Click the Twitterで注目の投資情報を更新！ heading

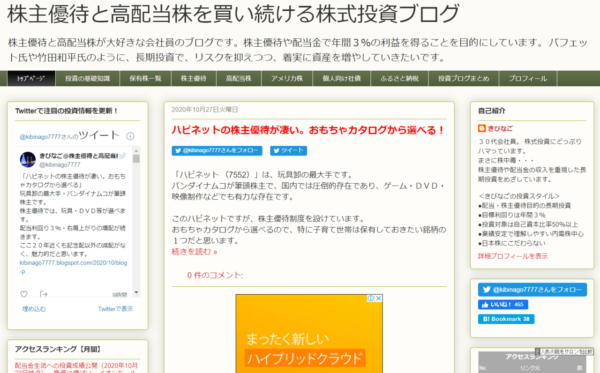coord(67,111)
